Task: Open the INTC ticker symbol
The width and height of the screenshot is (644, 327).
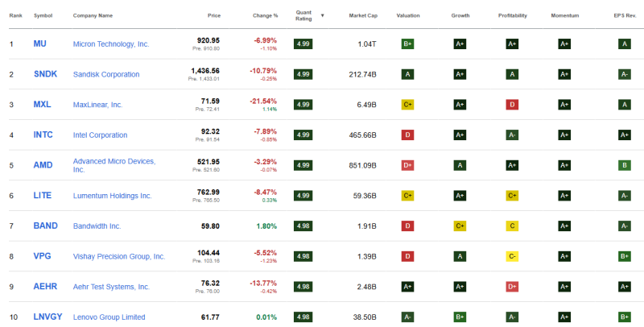Action: coord(43,135)
